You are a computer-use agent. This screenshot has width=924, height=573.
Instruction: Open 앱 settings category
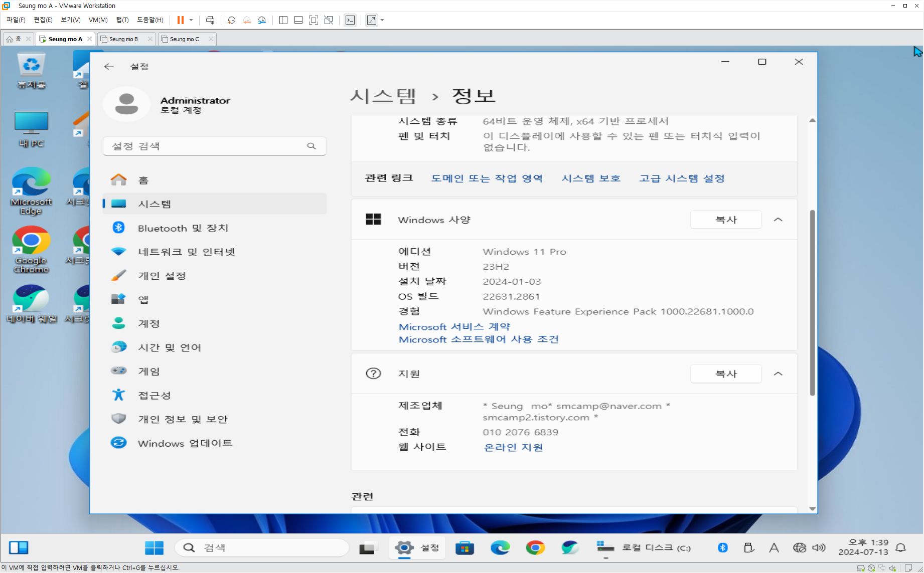click(215, 300)
